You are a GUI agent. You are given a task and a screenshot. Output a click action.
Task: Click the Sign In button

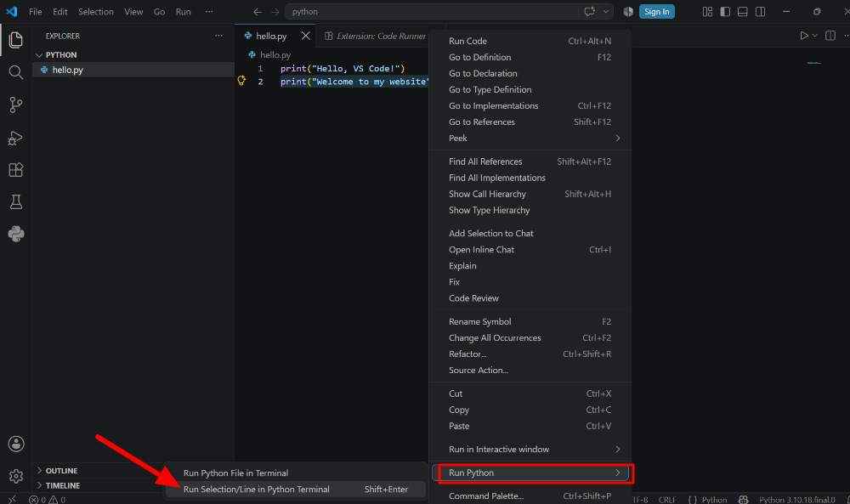(x=656, y=11)
